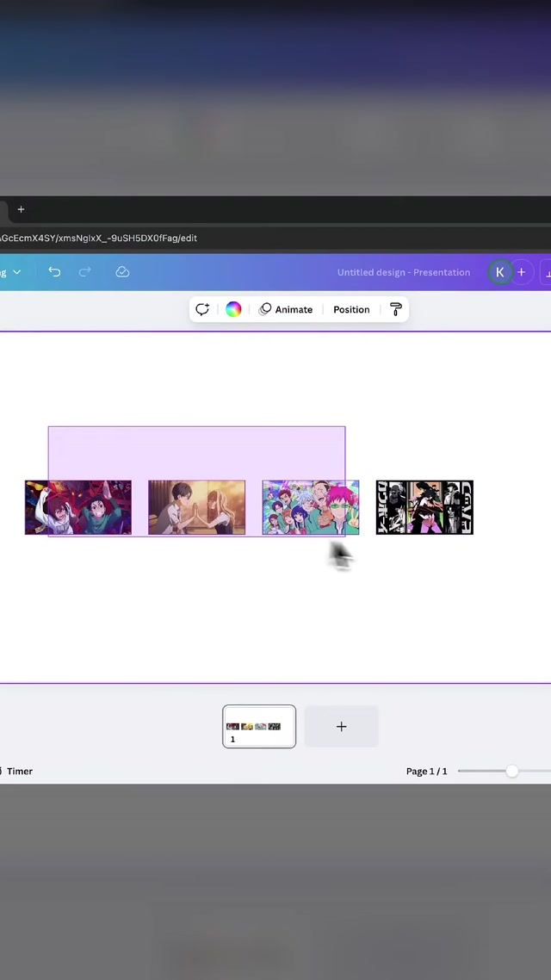The image size is (551, 980).
Task: Select the black and white manga image
Action: coord(424,507)
